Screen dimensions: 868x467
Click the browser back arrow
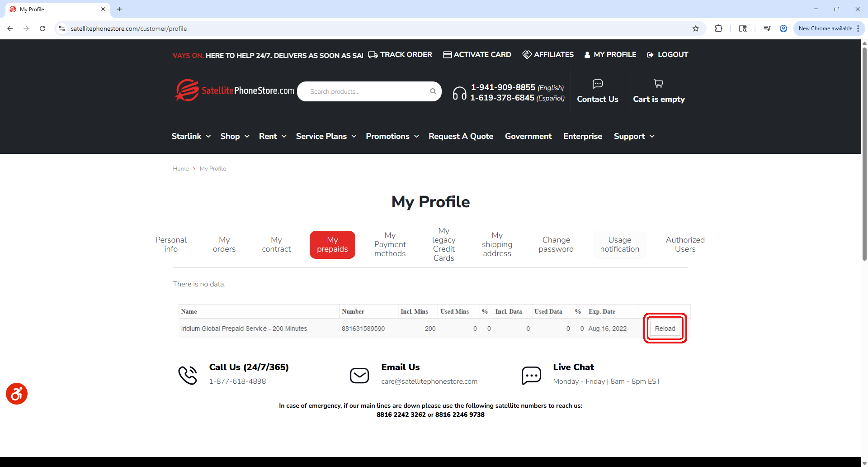coord(10,29)
